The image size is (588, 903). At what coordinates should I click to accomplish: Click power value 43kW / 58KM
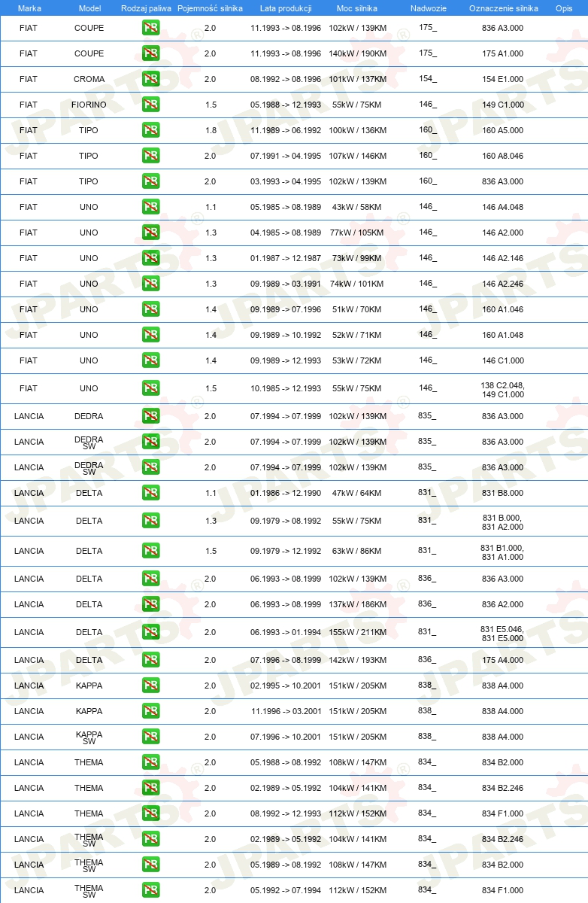(x=357, y=207)
